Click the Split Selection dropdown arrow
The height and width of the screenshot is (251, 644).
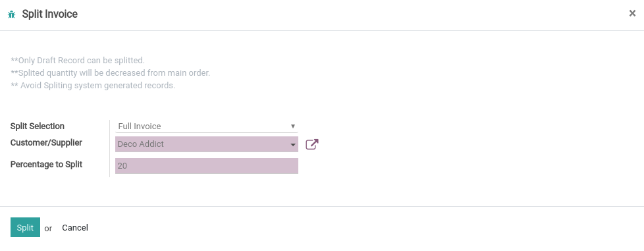pyautogui.click(x=293, y=126)
